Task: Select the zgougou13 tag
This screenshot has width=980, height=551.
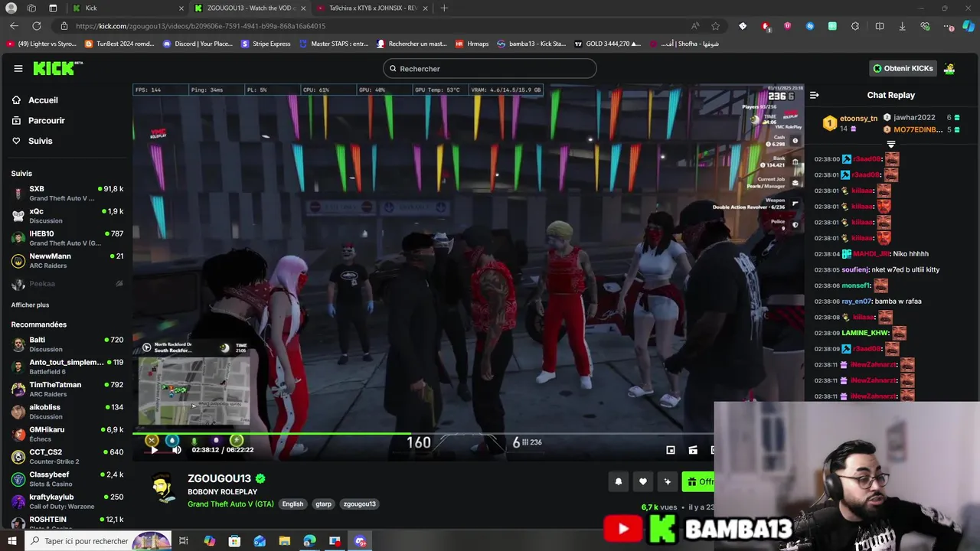Action: click(x=359, y=504)
